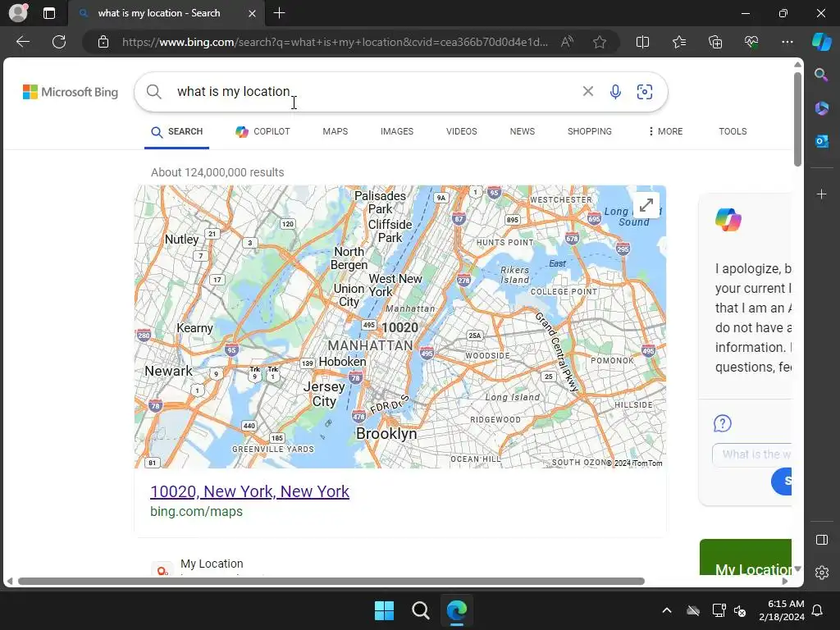The image size is (840, 630).
Task: Go back to the previous page
Action: point(23,42)
